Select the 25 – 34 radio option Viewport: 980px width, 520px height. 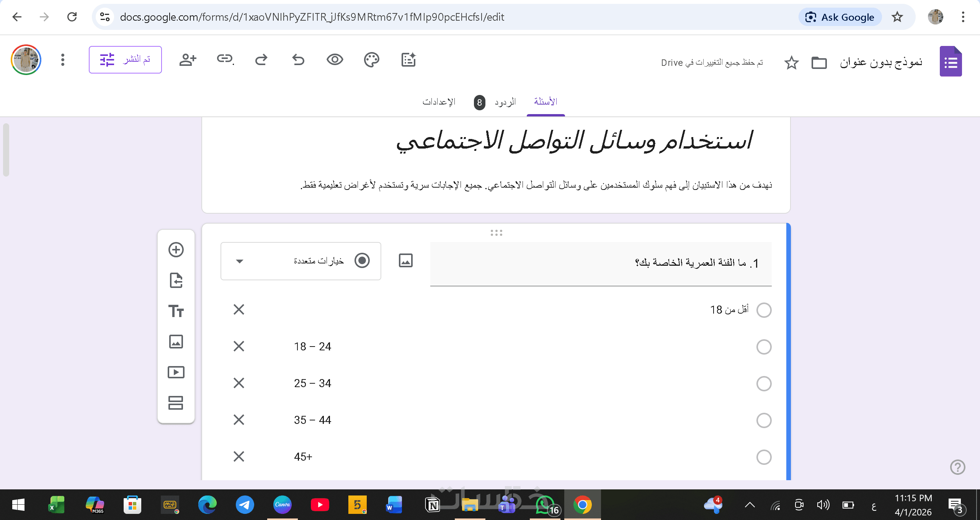tap(764, 384)
